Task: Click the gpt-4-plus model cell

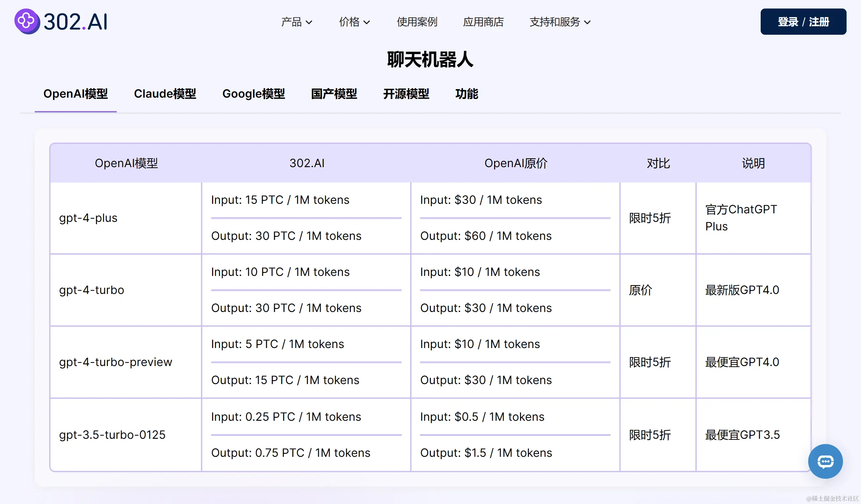Action: pos(88,218)
